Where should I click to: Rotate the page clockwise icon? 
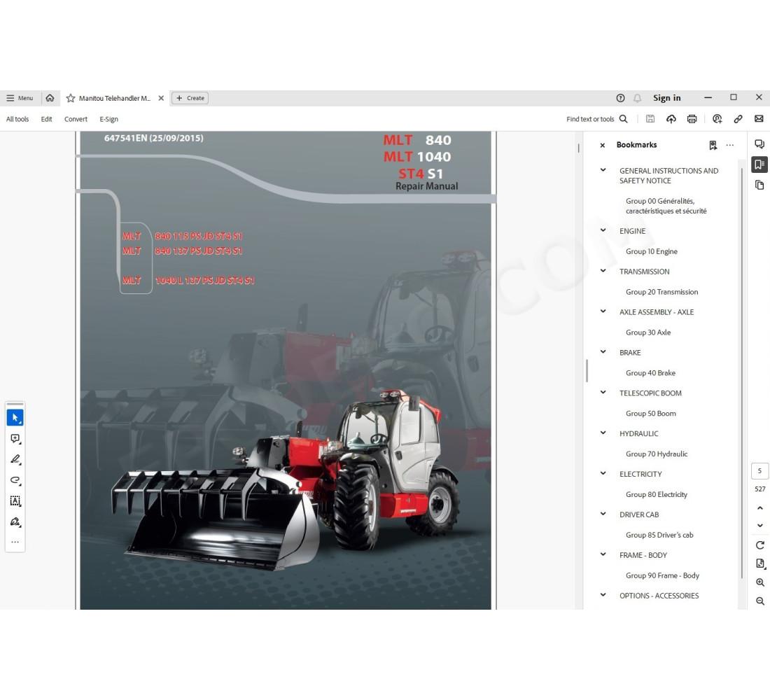759,545
